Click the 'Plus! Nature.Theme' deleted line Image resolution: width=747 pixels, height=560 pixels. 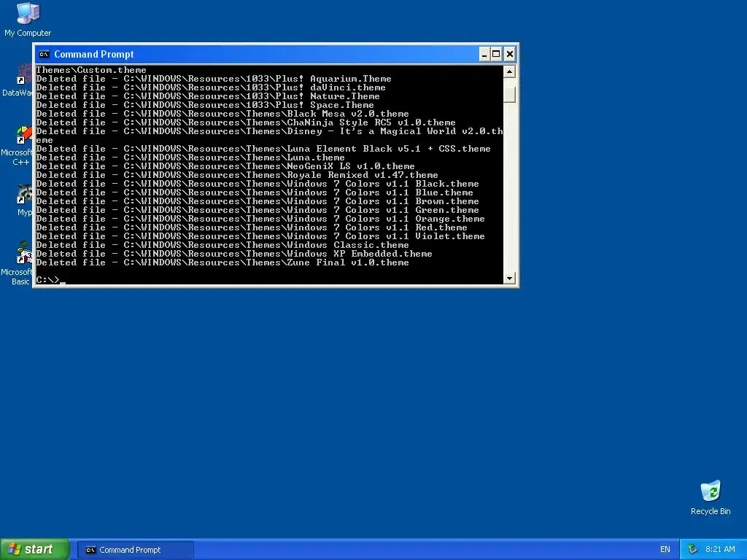[x=208, y=96]
